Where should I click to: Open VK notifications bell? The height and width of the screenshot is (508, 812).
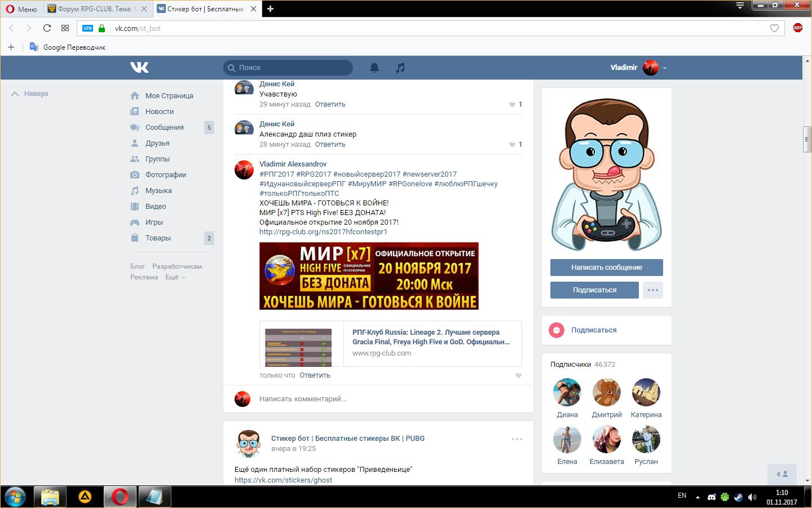click(374, 68)
